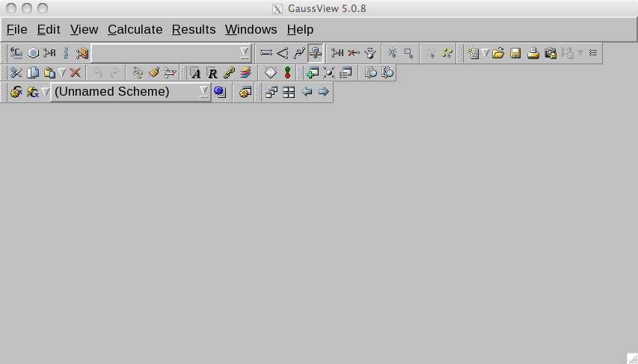The width and height of the screenshot is (638, 364).
Task: Choose the Modify Dihedral tool
Action: [299, 53]
